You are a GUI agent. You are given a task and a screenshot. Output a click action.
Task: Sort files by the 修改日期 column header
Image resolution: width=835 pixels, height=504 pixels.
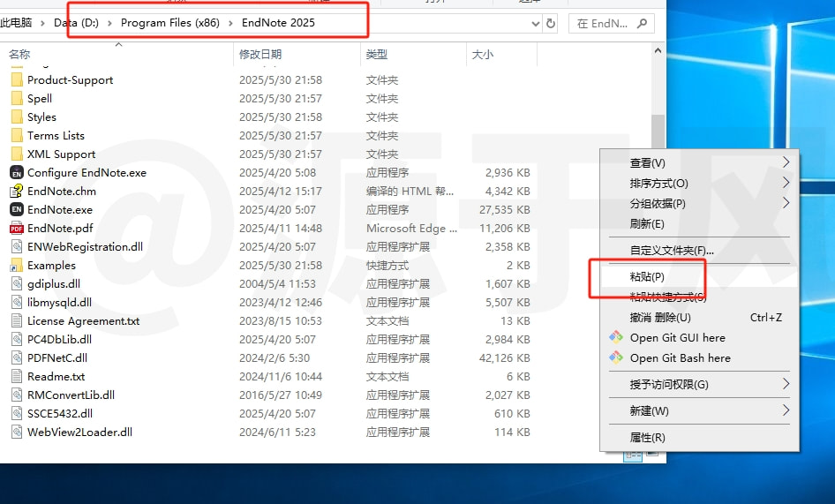point(297,55)
